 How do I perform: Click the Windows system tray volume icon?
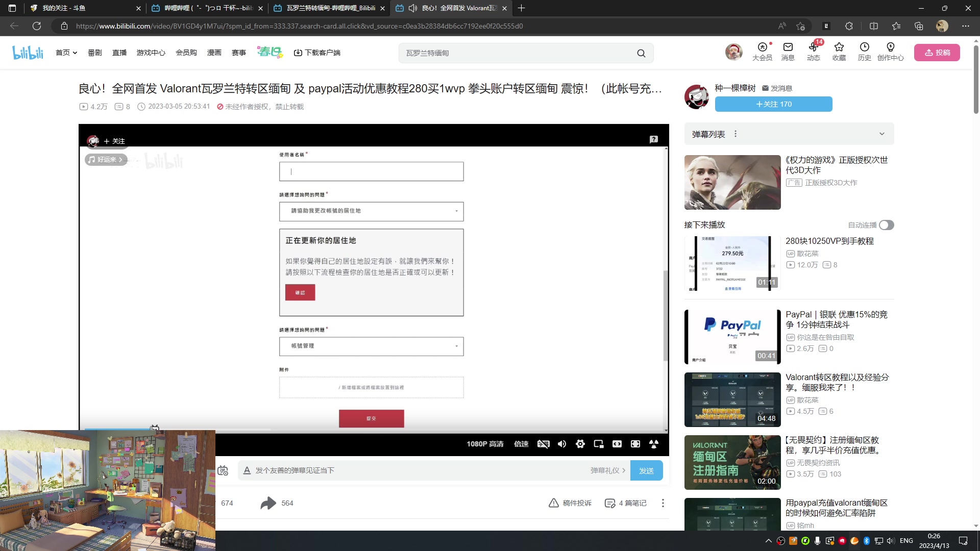pyautogui.click(x=891, y=541)
